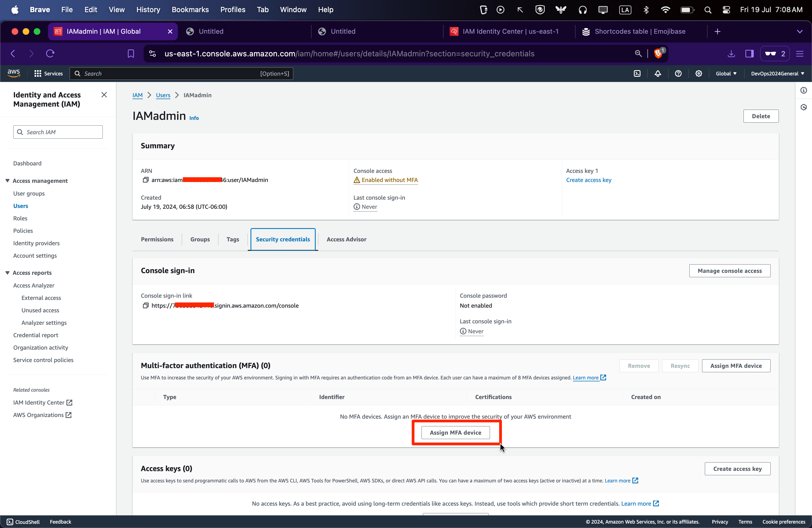Bookmark this page with bookmark icon
The image size is (812, 528).
131,54
